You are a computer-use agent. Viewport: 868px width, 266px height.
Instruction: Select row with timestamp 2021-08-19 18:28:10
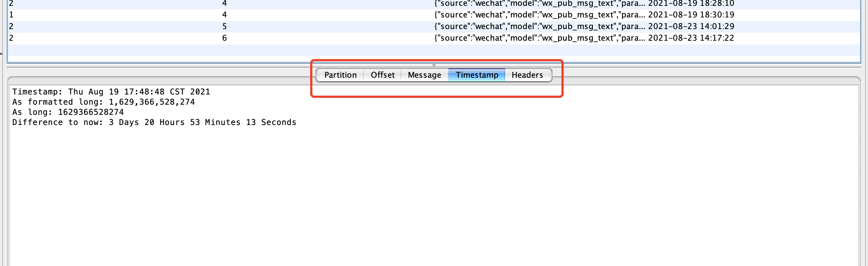(x=434, y=4)
